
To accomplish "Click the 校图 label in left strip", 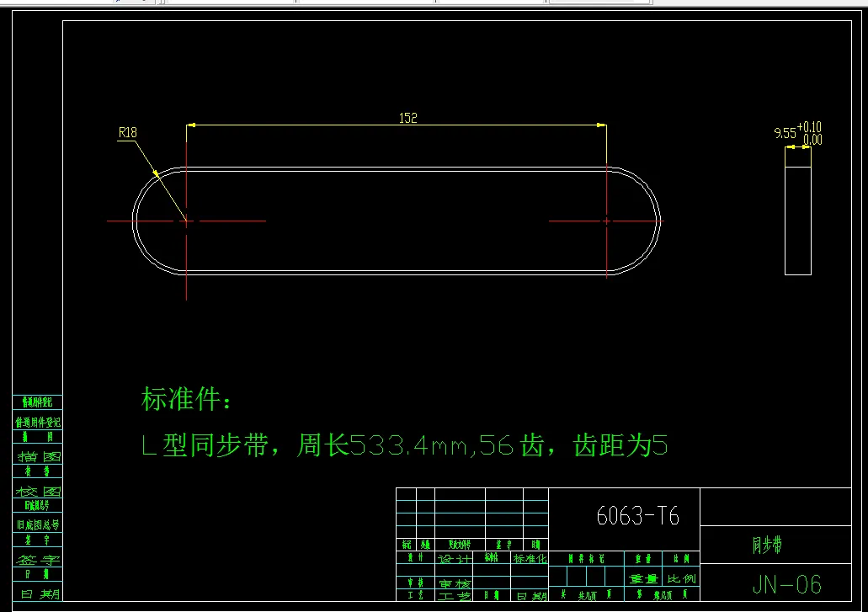I will 38,492.
